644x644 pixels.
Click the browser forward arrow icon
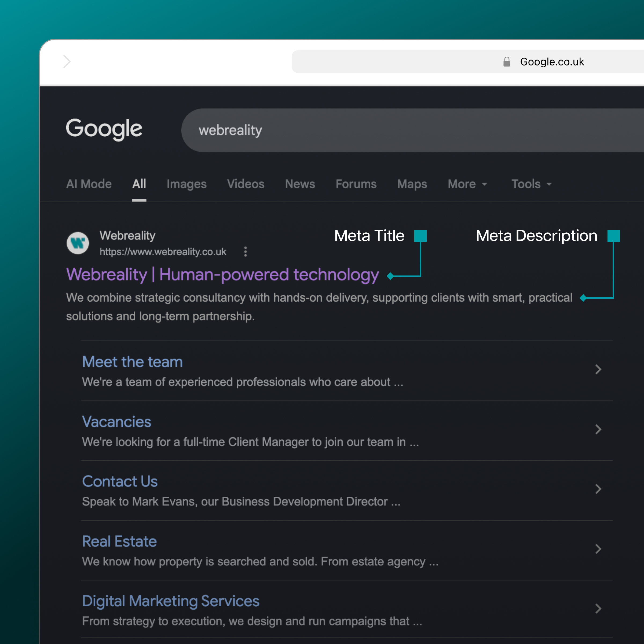pyautogui.click(x=67, y=62)
